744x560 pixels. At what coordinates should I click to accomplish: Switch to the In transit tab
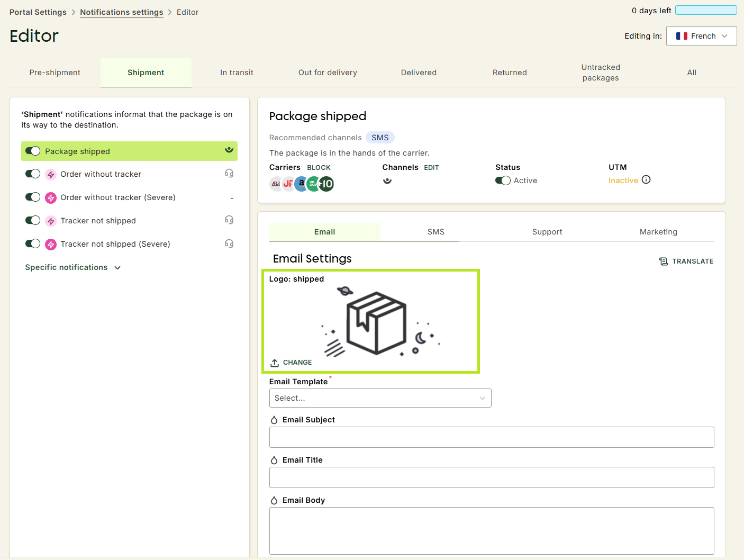coord(237,73)
